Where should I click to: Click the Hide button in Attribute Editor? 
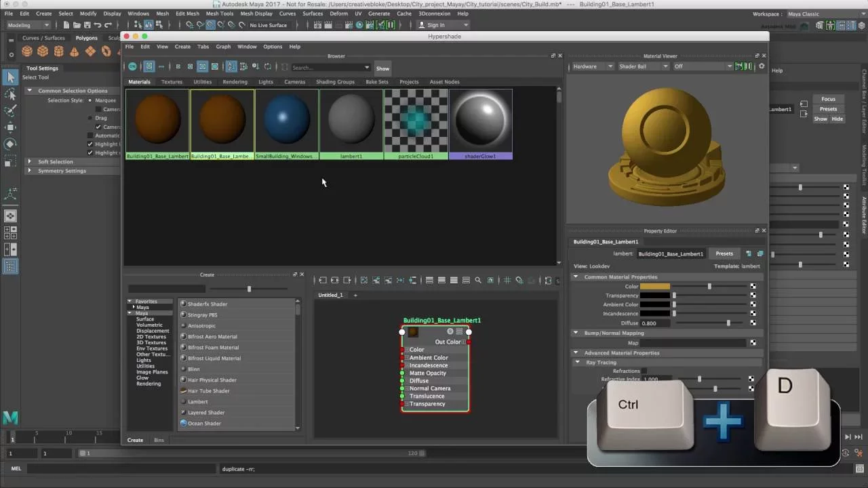point(837,119)
